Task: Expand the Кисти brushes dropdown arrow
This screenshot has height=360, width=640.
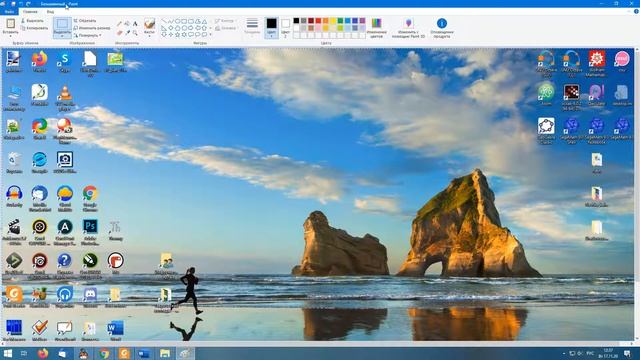Action: pyautogui.click(x=149, y=36)
